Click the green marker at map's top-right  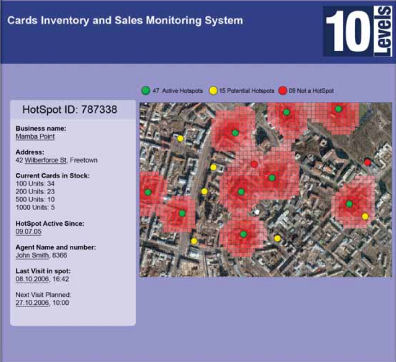[338, 109]
